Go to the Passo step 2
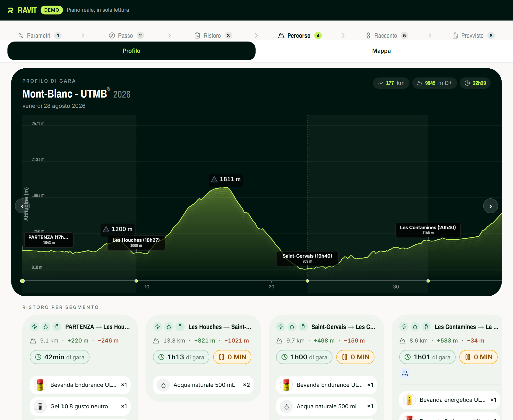 click(x=126, y=35)
